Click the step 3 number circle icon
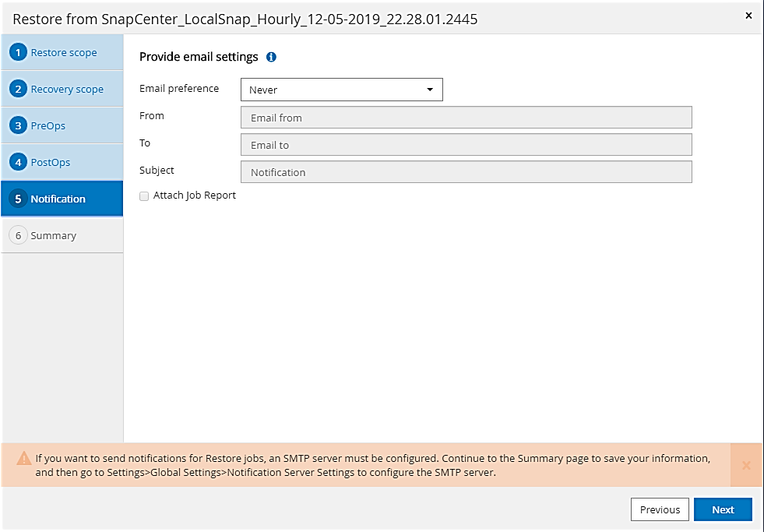Screen dimensions: 764x532 (x=18, y=125)
